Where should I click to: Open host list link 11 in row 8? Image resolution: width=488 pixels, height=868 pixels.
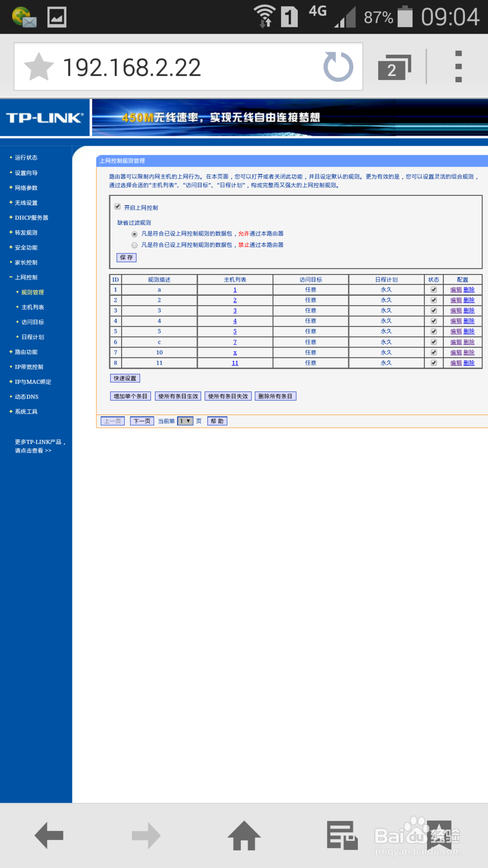[235, 363]
